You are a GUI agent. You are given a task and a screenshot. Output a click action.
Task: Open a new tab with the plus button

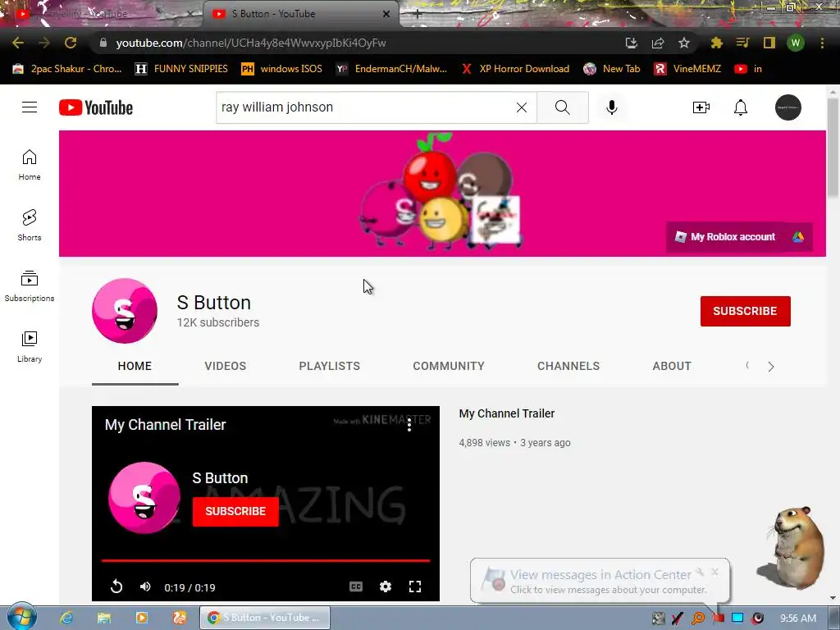(418, 15)
